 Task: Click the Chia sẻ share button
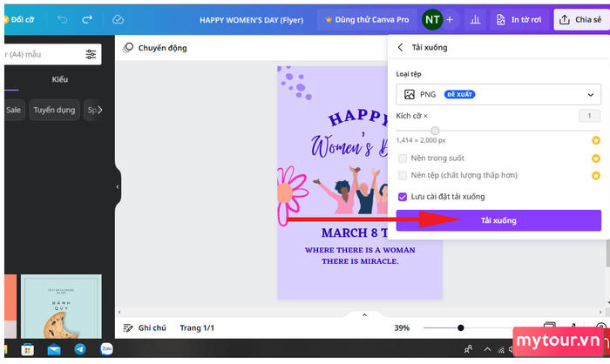[x=581, y=19]
